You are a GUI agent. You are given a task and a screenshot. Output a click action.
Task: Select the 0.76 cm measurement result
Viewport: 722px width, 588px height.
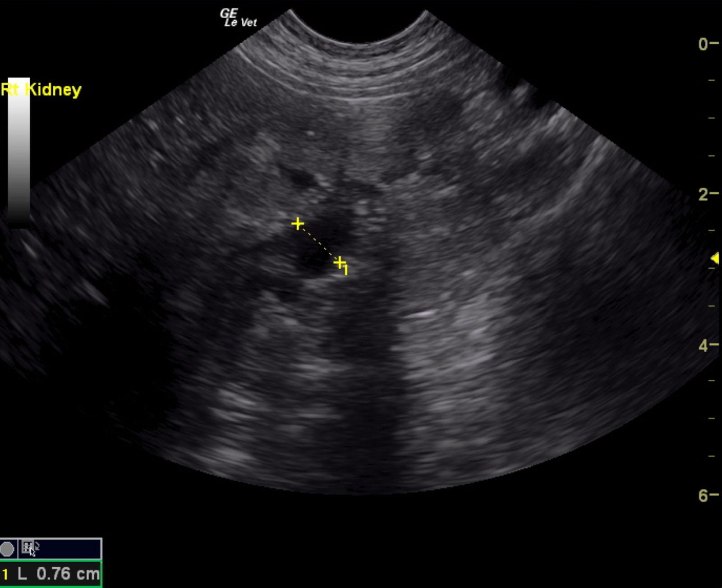tap(68, 574)
